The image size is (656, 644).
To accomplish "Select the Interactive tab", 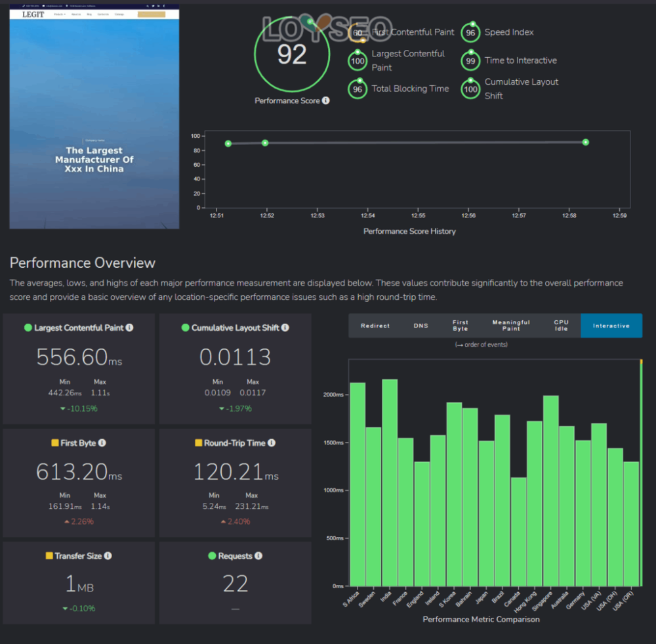I will [611, 326].
